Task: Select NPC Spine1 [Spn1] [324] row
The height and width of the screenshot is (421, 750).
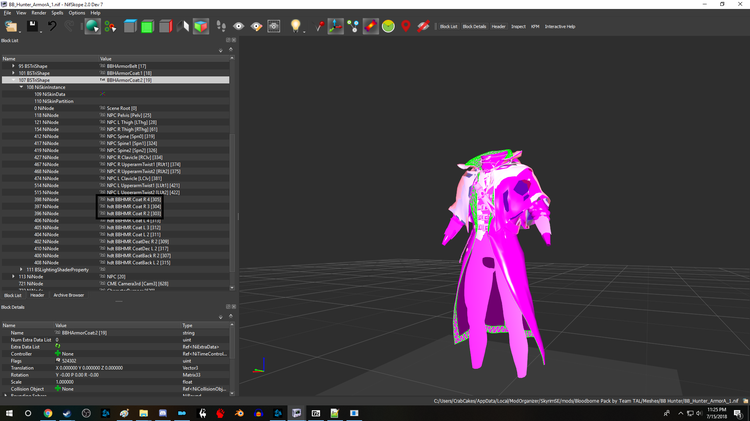Action: click(x=115, y=143)
